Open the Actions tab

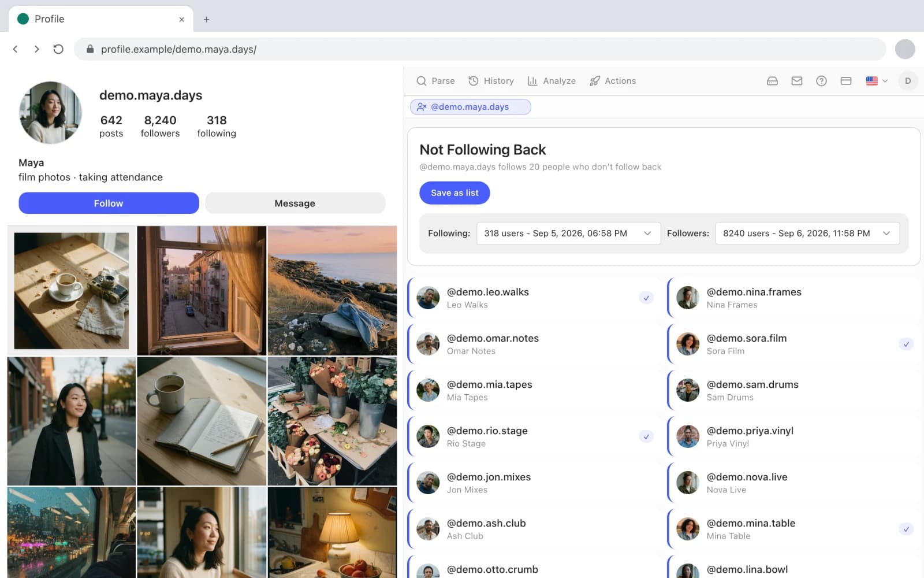pos(612,81)
